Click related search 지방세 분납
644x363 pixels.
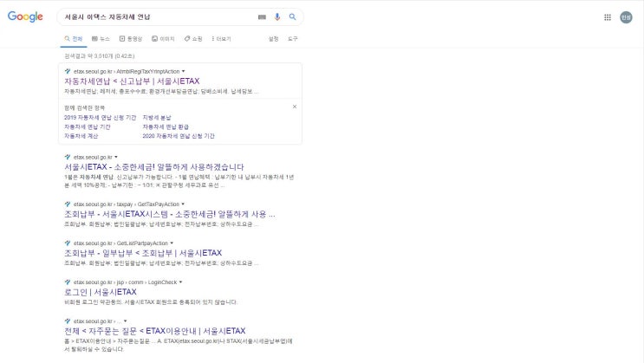pos(157,118)
